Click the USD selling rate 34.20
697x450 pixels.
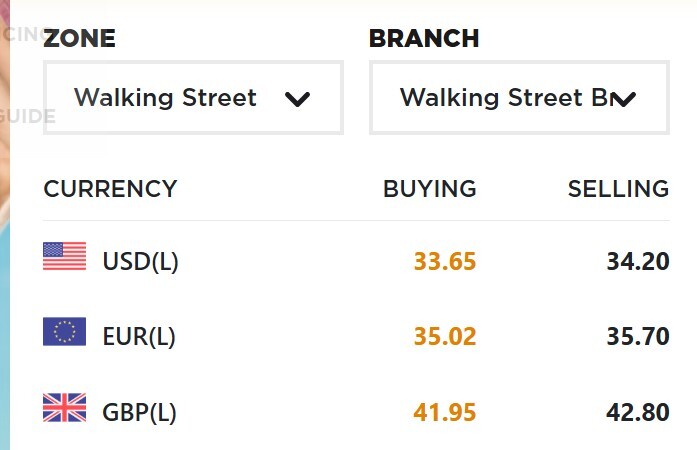click(637, 262)
